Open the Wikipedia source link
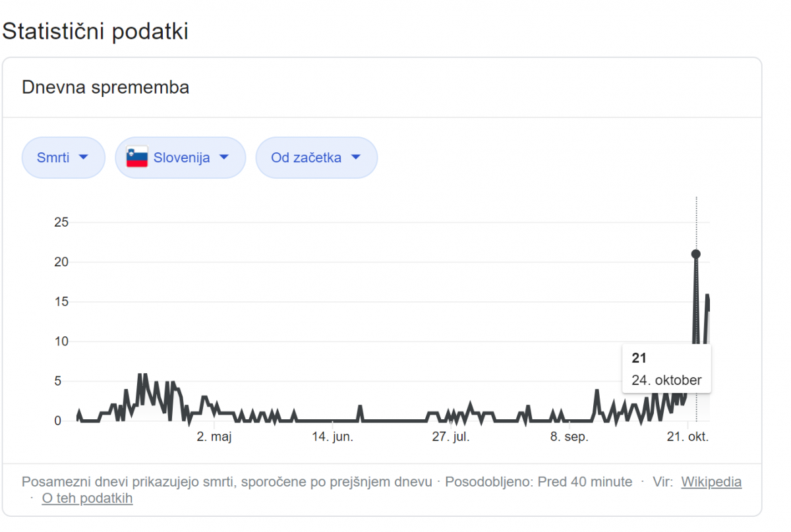 tap(711, 482)
